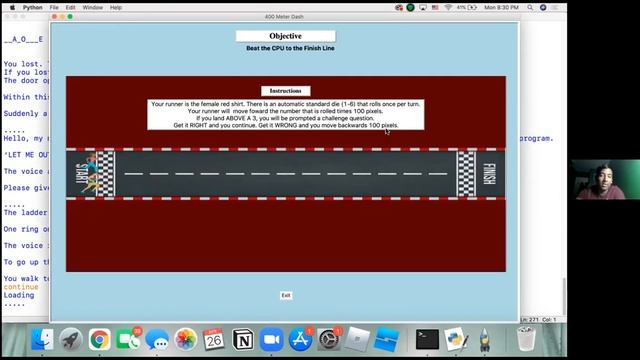Viewport: 640px width, 360px height.
Task: Open Google Chrome from the dock
Action: tap(100, 339)
